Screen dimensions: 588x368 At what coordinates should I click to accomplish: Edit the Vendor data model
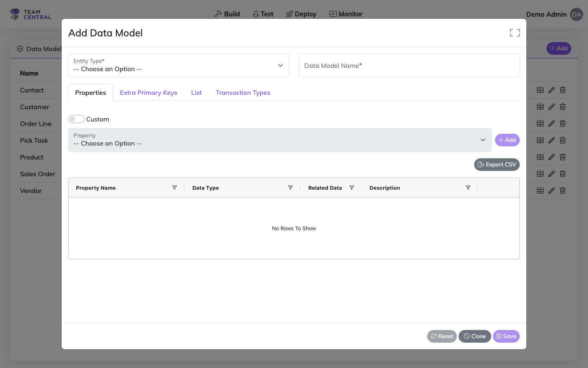click(x=552, y=191)
